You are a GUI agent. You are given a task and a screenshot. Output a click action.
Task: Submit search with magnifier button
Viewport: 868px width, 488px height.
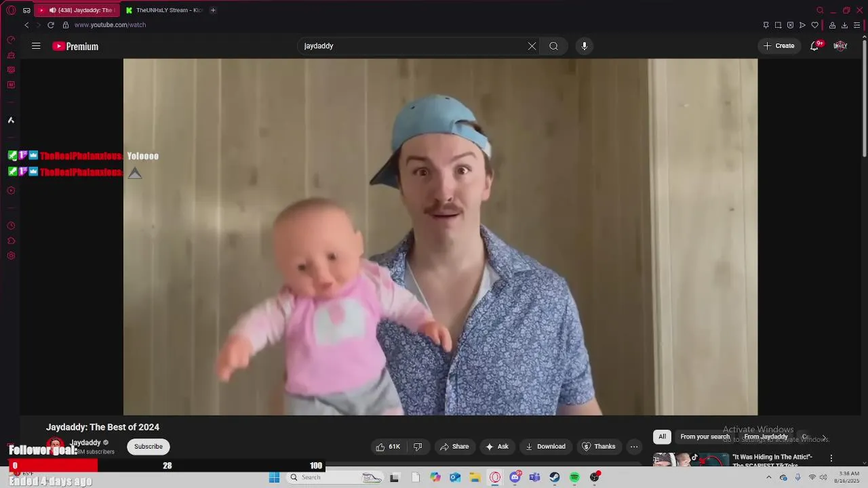pyautogui.click(x=553, y=46)
